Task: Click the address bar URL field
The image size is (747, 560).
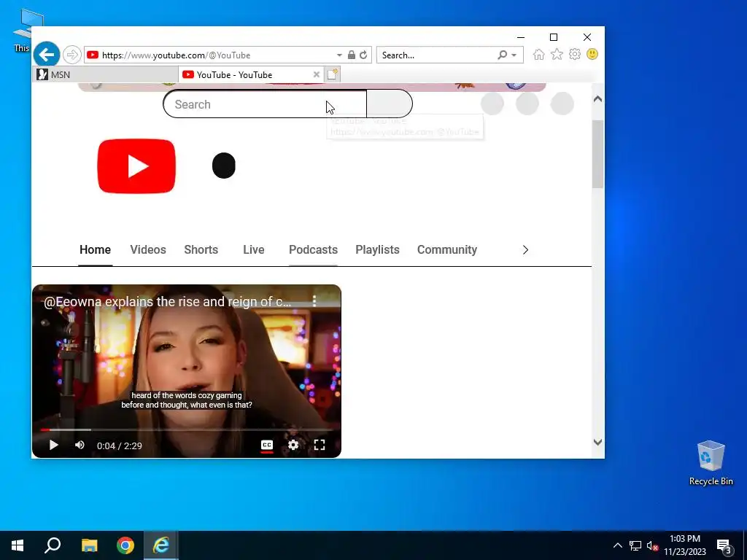Action: pyautogui.click(x=209, y=55)
